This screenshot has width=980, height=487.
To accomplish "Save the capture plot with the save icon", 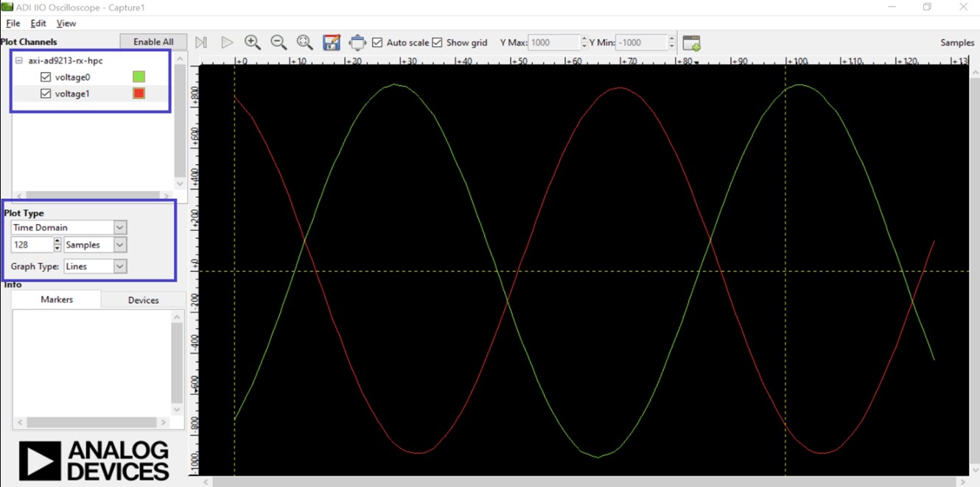I will point(332,42).
